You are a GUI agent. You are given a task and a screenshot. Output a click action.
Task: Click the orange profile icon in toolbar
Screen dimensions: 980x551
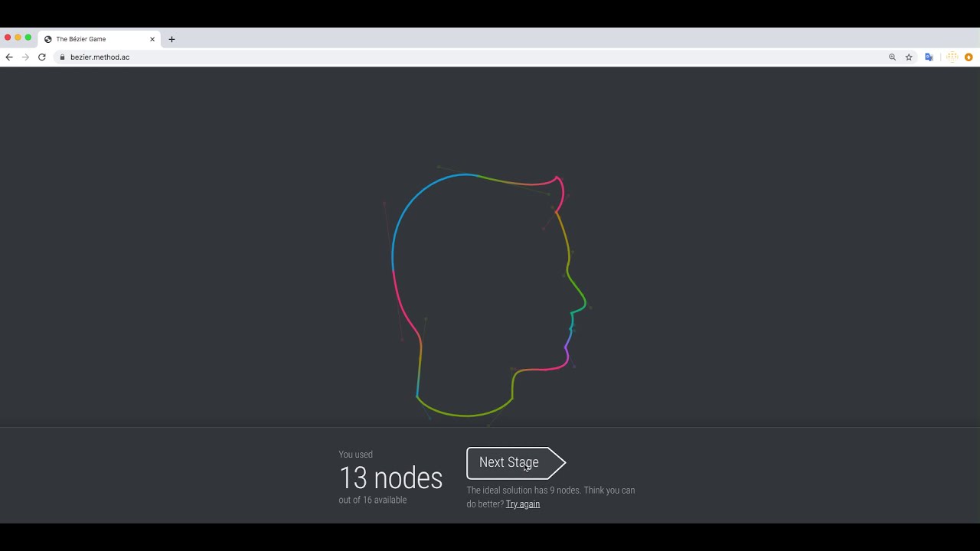click(x=969, y=57)
